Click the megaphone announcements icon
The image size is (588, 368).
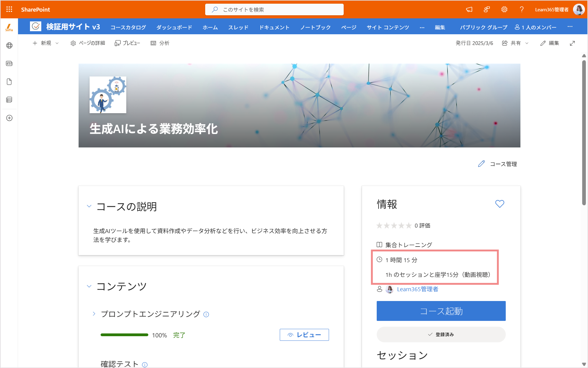(469, 9)
